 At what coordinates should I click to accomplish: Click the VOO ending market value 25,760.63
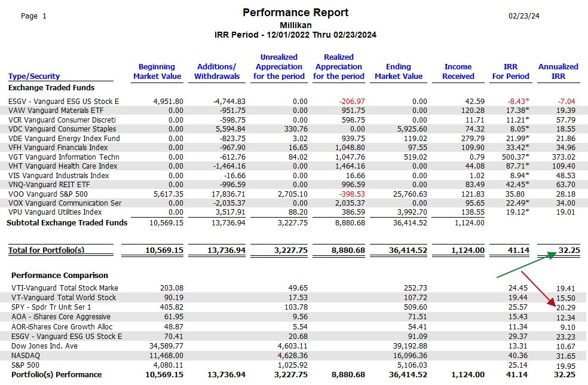click(x=409, y=194)
